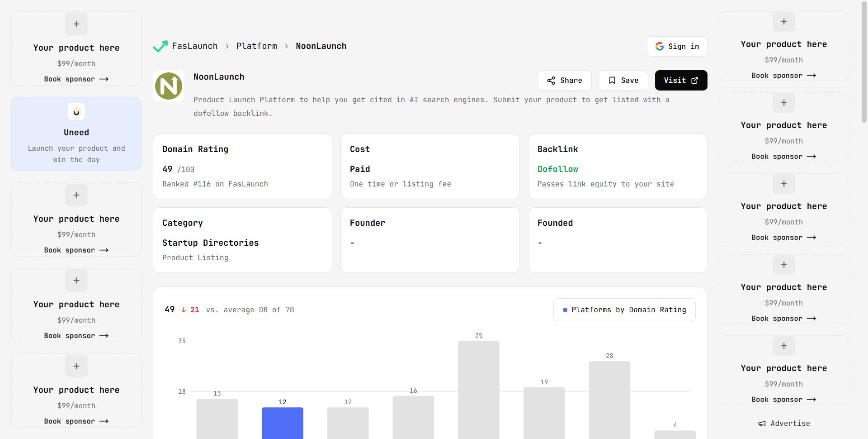The image size is (868, 439).
Task: Click the chart bar labeled 15
Action: pos(217,419)
